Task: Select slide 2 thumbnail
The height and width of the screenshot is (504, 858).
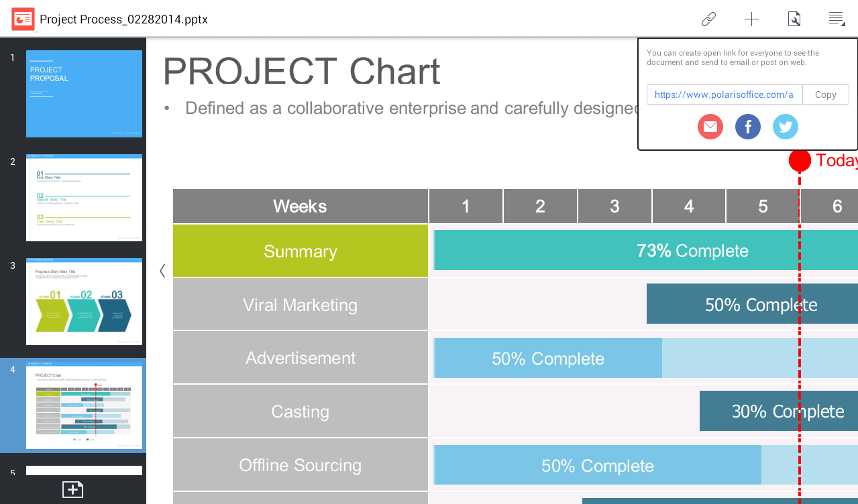Action: (84, 198)
